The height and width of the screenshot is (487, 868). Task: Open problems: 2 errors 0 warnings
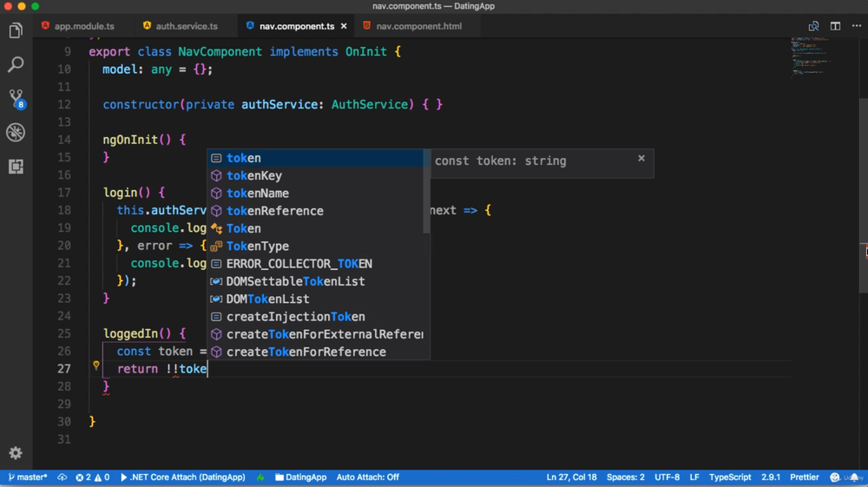pyautogui.click(x=93, y=477)
